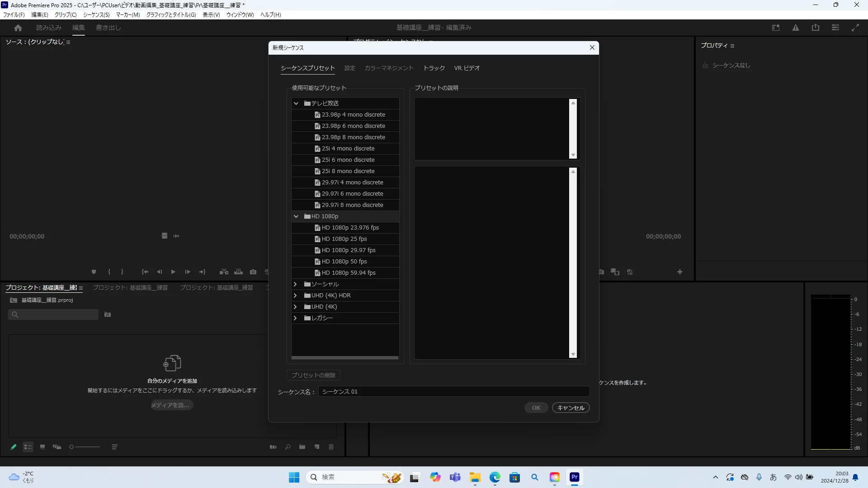This screenshot has height=488, width=868.
Task: Click the Export Frame camera icon
Action: (253, 272)
